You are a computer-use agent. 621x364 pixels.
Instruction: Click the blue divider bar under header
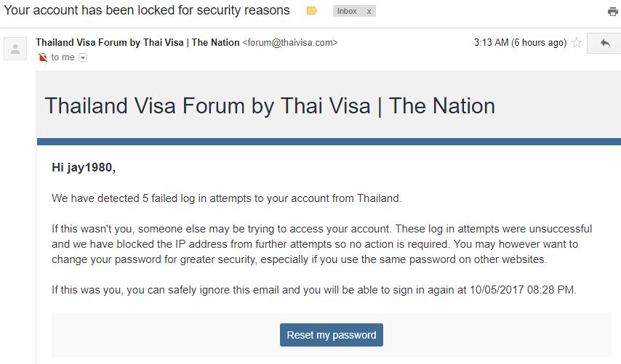329,142
